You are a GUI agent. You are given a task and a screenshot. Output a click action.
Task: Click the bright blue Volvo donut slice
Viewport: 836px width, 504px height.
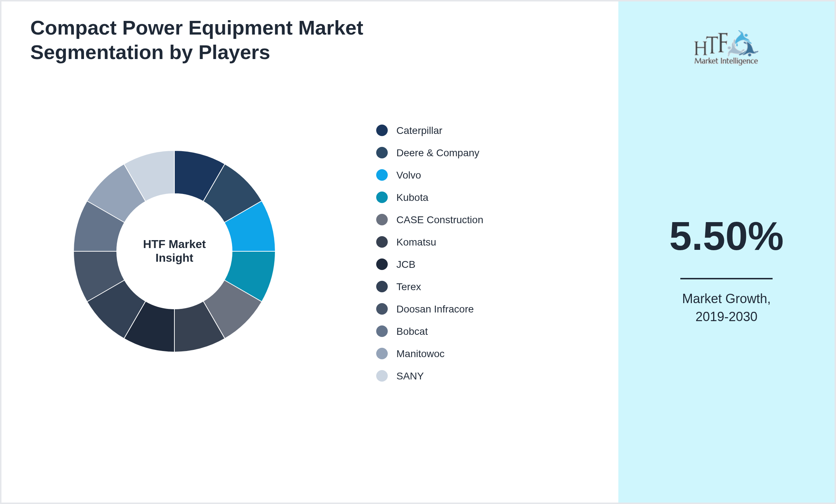point(251,230)
